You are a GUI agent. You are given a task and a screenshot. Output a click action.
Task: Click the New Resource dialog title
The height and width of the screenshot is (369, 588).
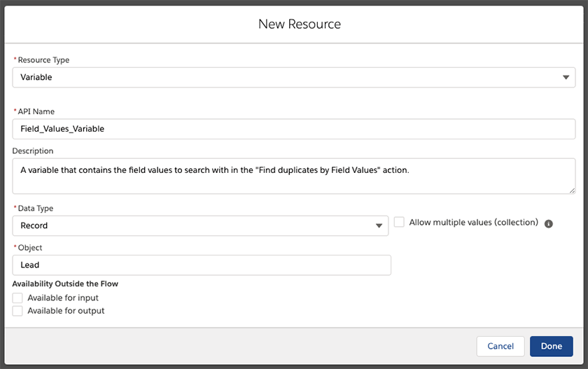pos(300,24)
